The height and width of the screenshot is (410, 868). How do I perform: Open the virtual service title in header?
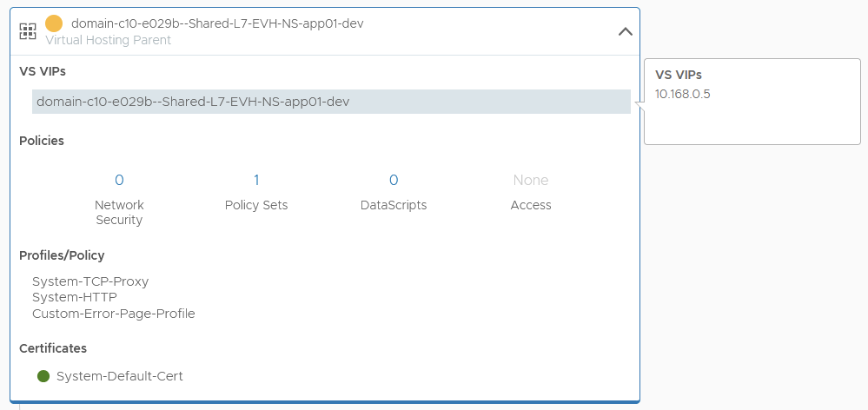pyautogui.click(x=217, y=23)
